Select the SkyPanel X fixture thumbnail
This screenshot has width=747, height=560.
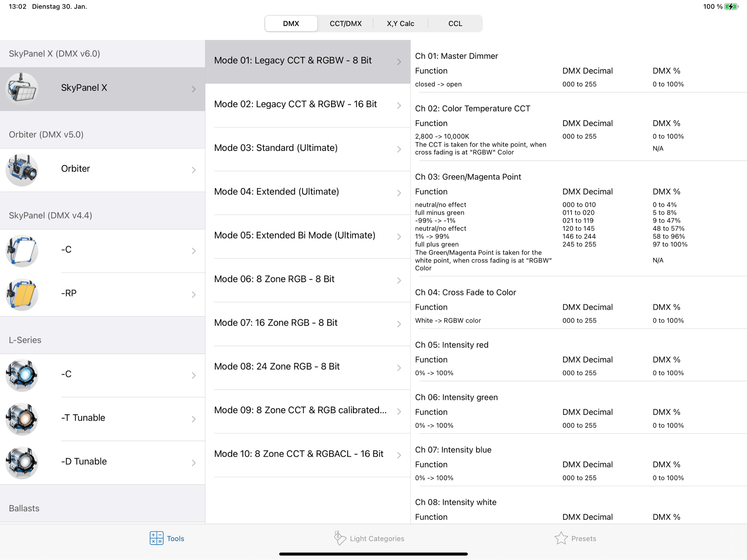pos(22,89)
